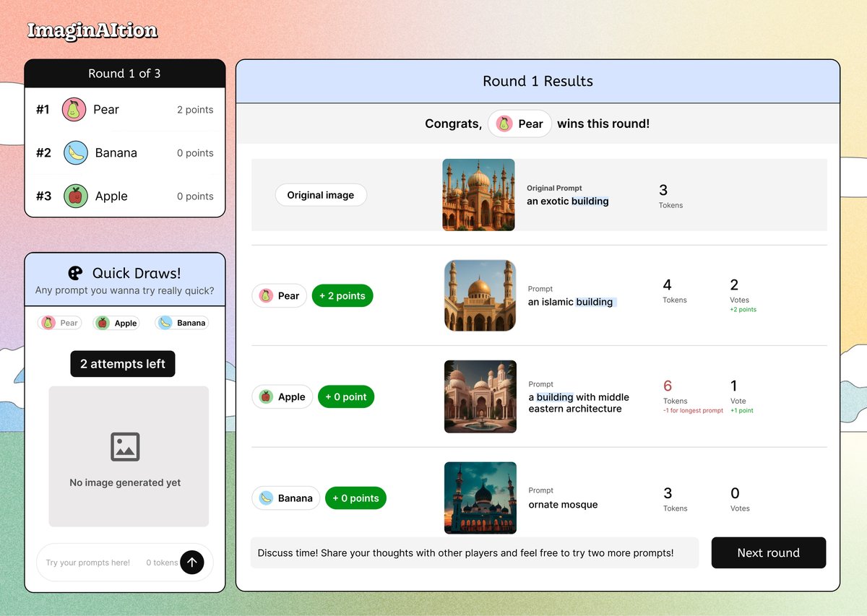
Task: Click Pear's 2 points score in leaderboard
Action: coord(195,110)
